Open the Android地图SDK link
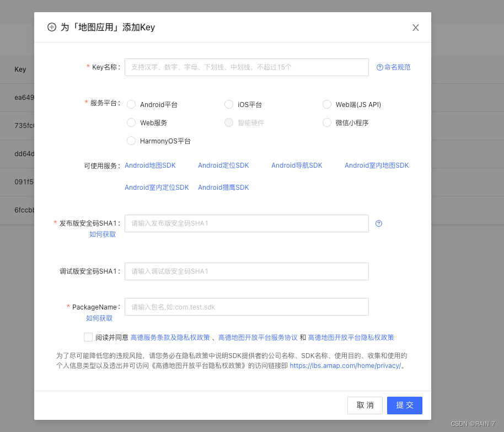This screenshot has height=432, width=504. (150, 165)
